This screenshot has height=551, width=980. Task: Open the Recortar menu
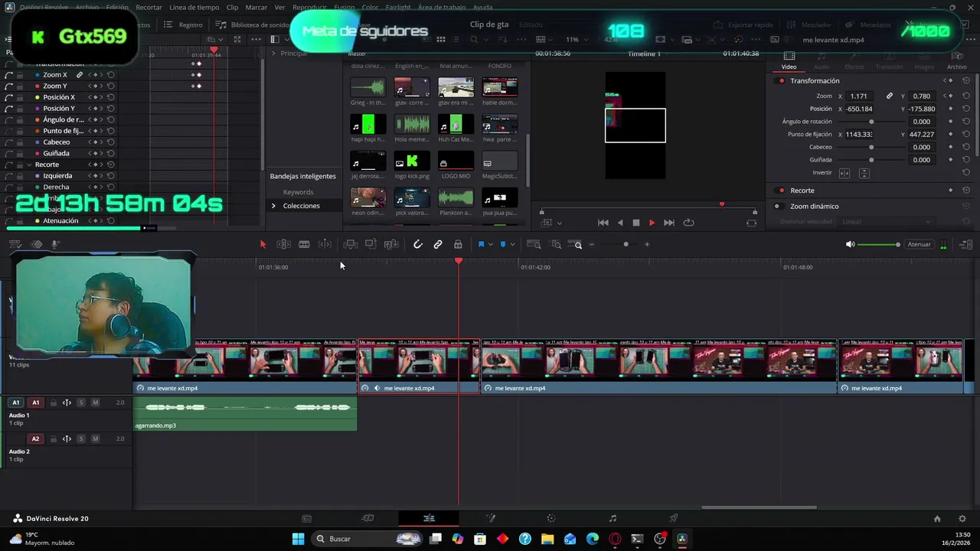tap(149, 7)
